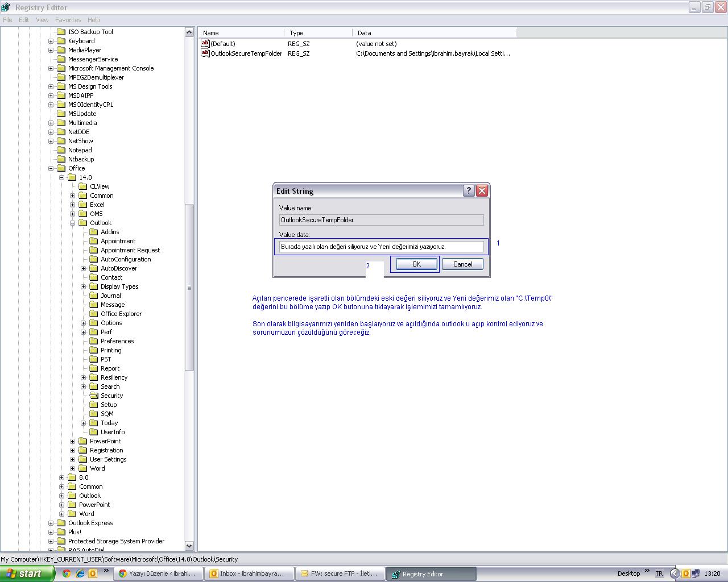Open Outlook from quick launch icon
728x582 pixels.
(92, 573)
